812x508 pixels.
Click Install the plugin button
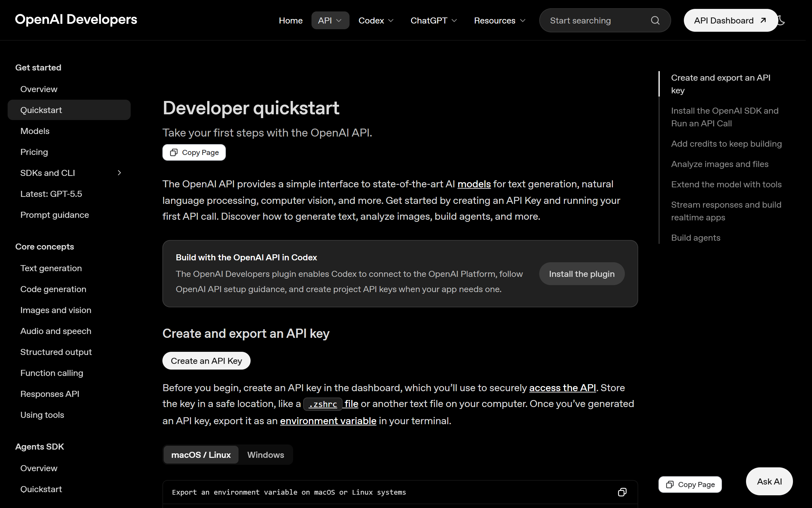(x=581, y=274)
